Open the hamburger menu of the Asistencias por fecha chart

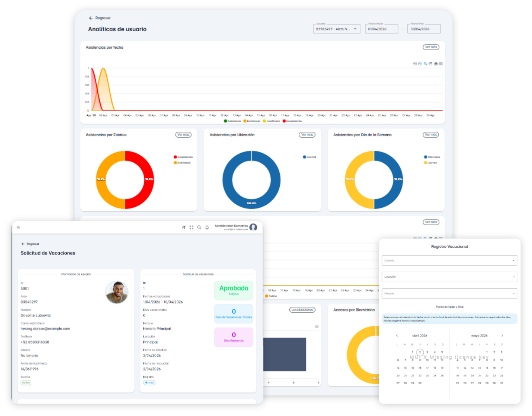441,64
